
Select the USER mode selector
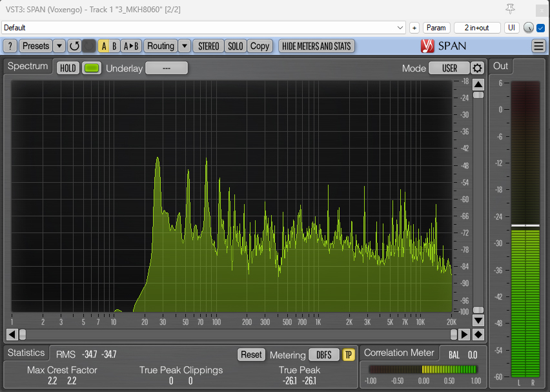click(x=449, y=68)
